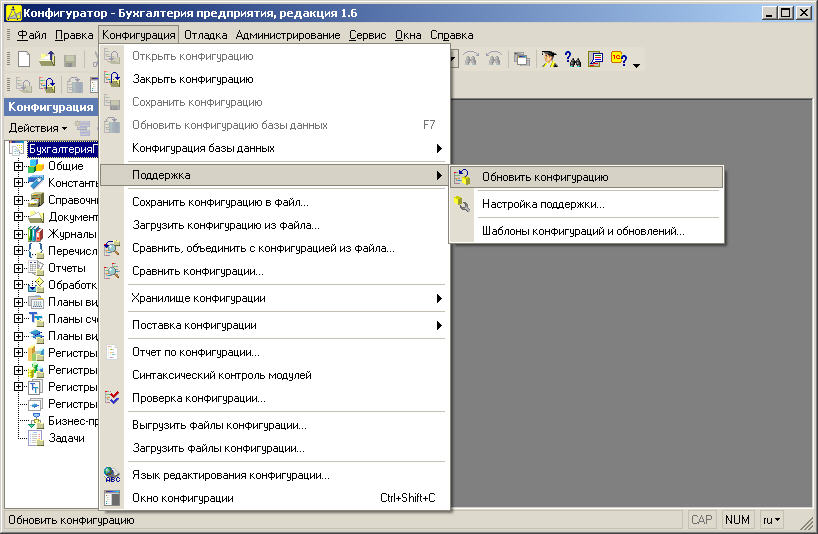818x534 pixels.
Task: Click the windows list toolbar icon
Action: click(x=521, y=59)
